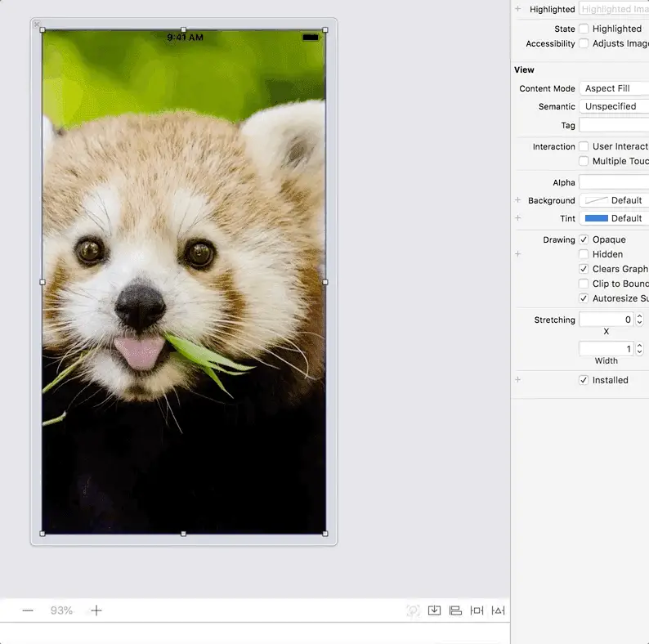Click the Interaction label
This screenshot has height=644, width=649.
(x=554, y=146)
